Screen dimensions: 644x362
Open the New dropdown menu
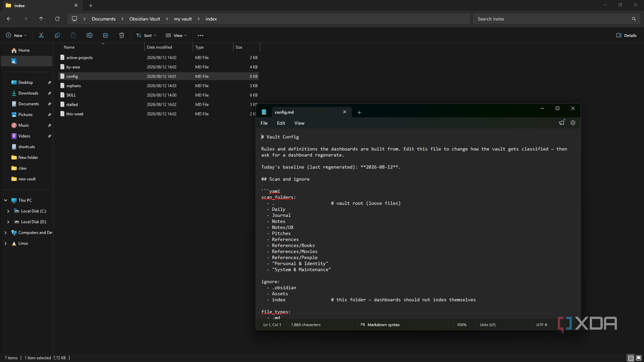point(16,35)
